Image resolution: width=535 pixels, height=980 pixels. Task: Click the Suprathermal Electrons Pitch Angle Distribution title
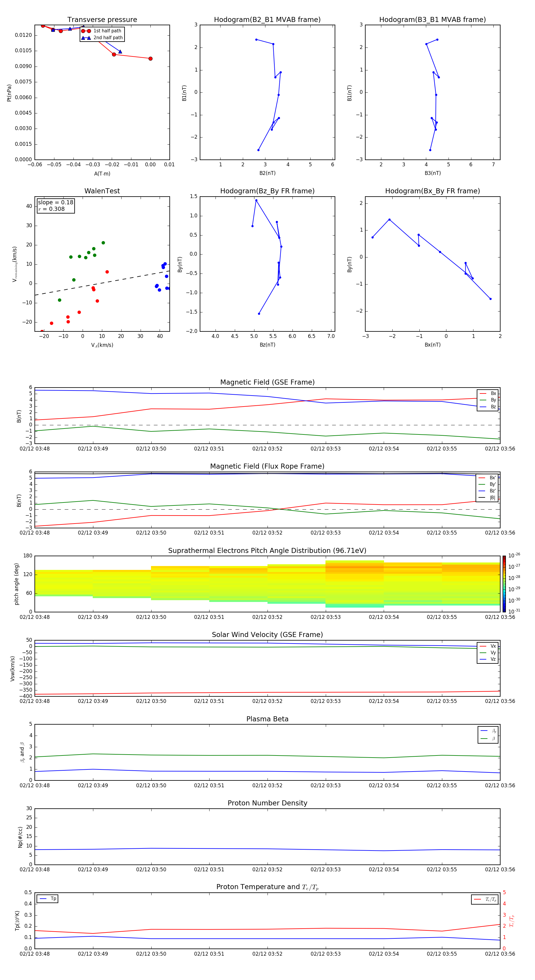point(267,551)
